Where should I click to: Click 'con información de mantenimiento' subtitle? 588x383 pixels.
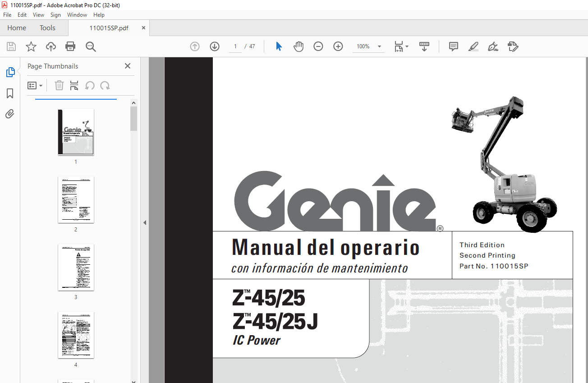point(320,268)
